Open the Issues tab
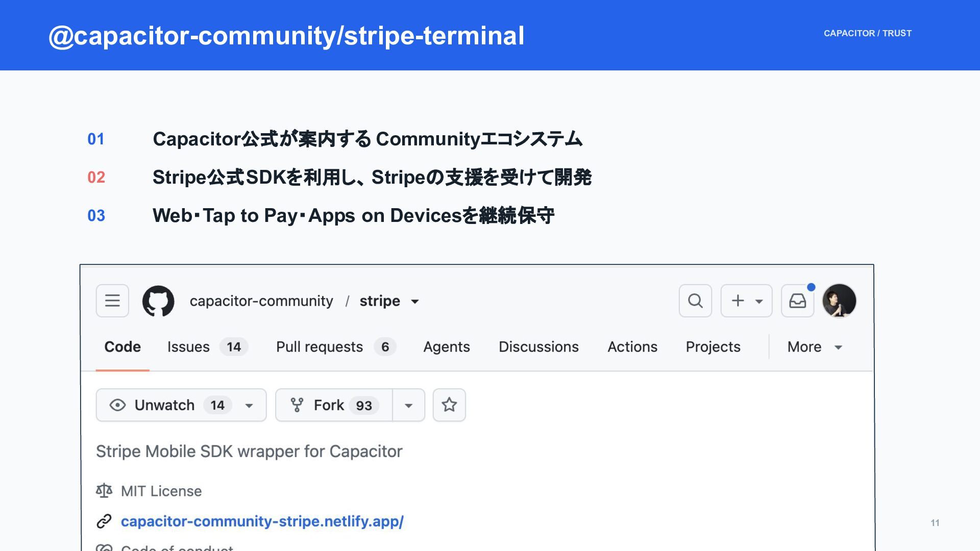Viewport: 980px width, 551px height. (207, 347)
